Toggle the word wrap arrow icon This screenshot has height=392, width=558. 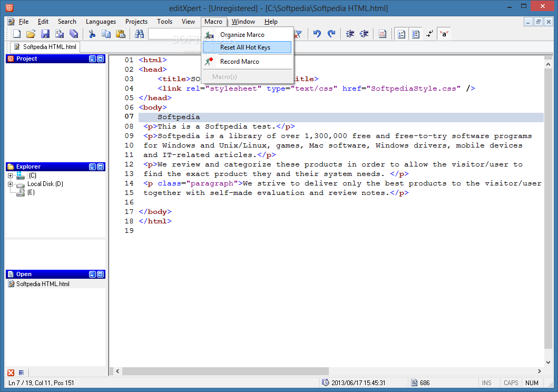[x=430, y=34]
